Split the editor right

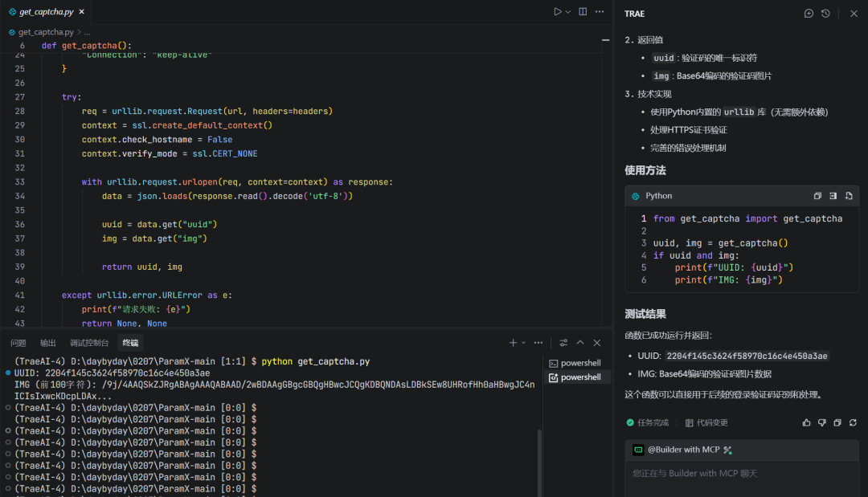[583, 11]
